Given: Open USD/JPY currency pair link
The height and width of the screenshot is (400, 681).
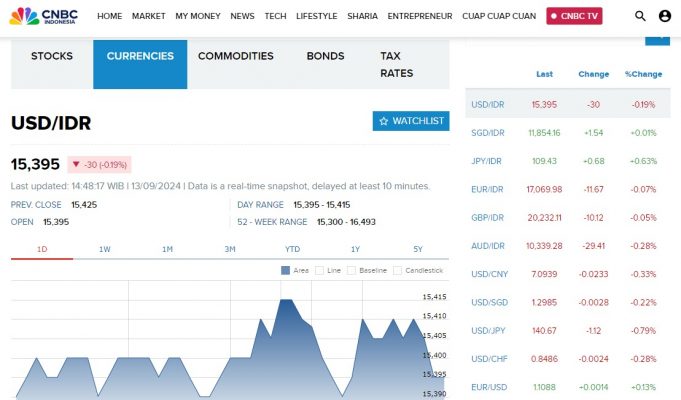Looking at the screenshot, I should click(x=488, y=330).
